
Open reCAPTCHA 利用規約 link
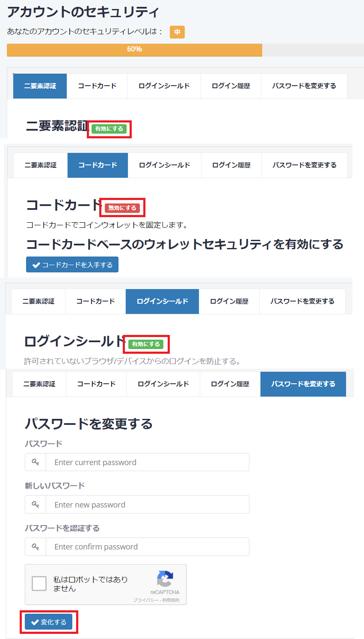point(171,600)
